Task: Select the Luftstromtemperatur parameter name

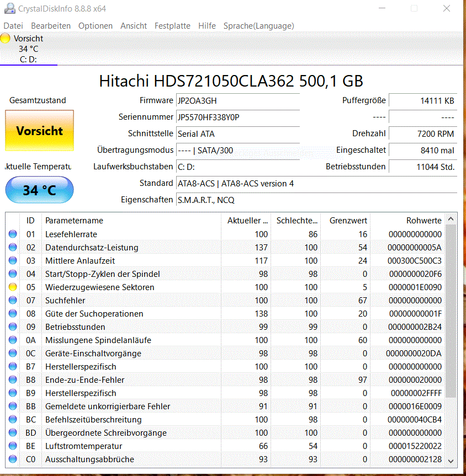Action: click(83, 446)
